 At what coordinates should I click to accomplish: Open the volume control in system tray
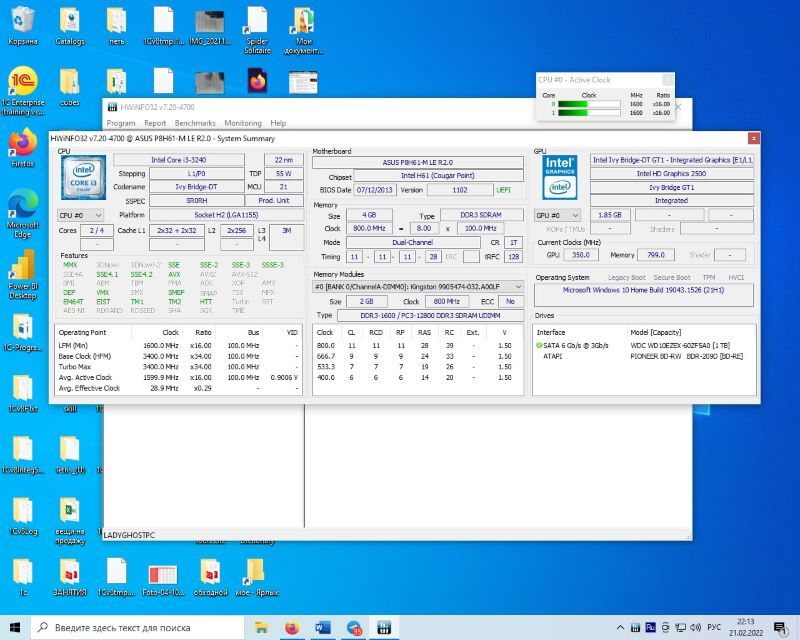[x=695, y=627]
